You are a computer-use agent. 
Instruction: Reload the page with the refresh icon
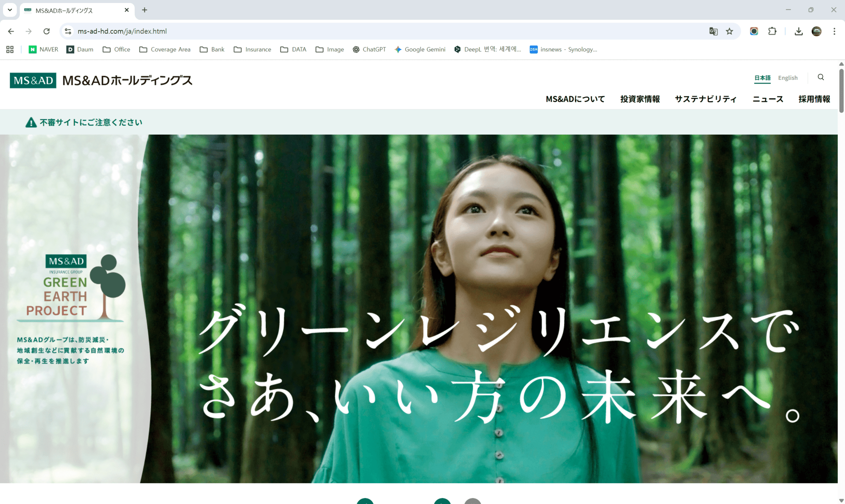(46, 31)
